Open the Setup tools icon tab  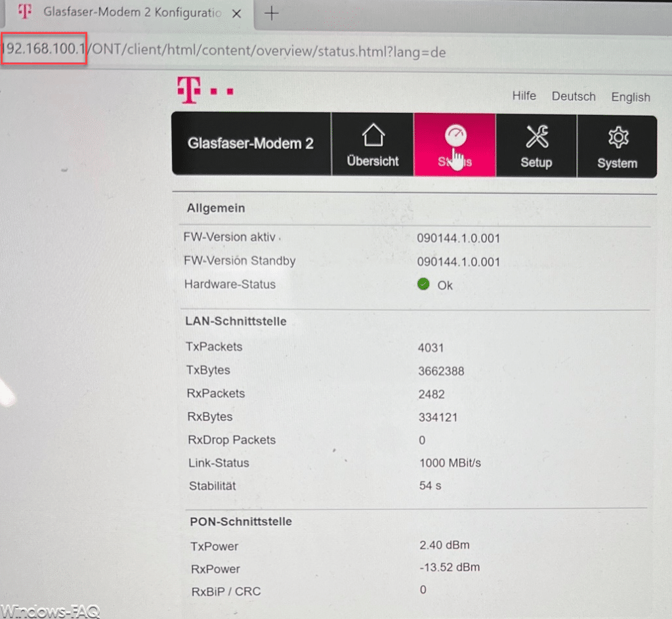536,145
